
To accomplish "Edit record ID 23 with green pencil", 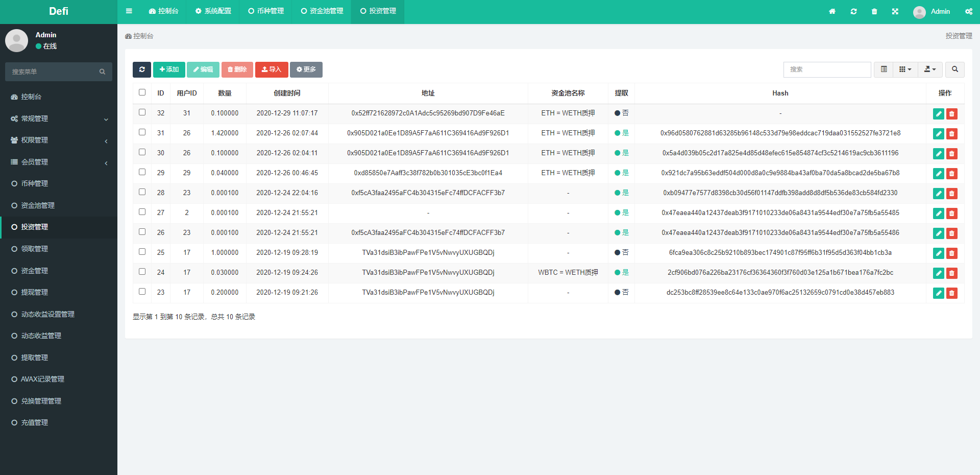I will [x=938, y=293].
